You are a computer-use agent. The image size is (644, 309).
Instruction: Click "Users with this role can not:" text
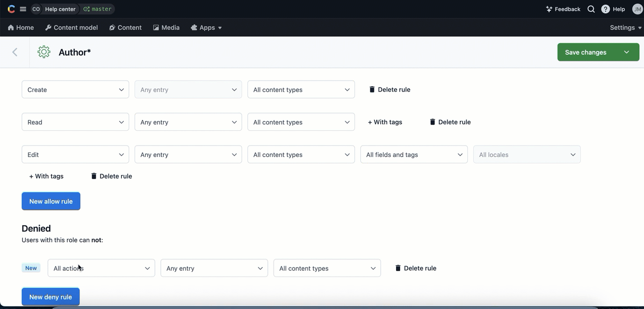[62, 240]
